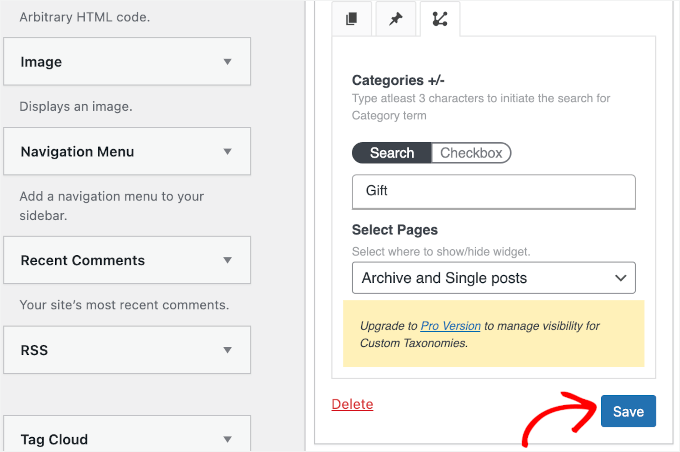
Task: Switch category mode to Checkbox
Action: (x=471, y=153)
